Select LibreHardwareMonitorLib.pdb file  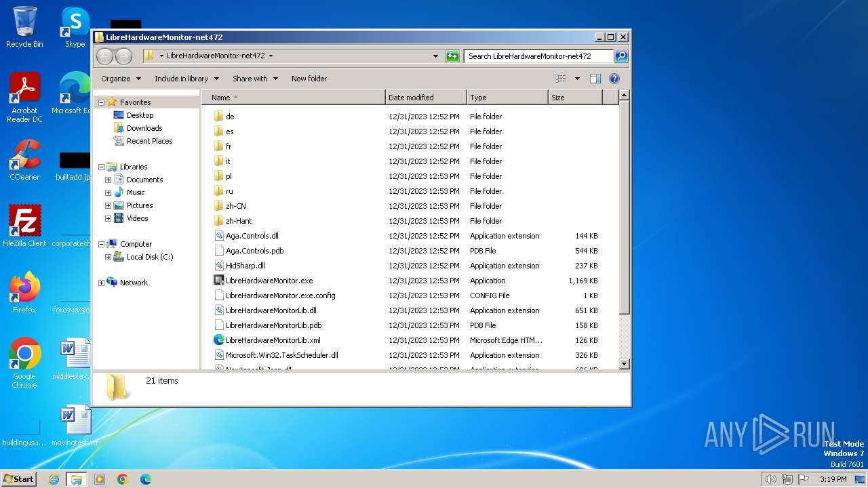coord(273,325)
